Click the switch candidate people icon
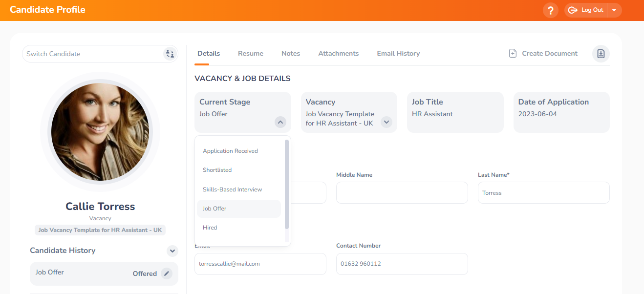 [x=170, y=54]
